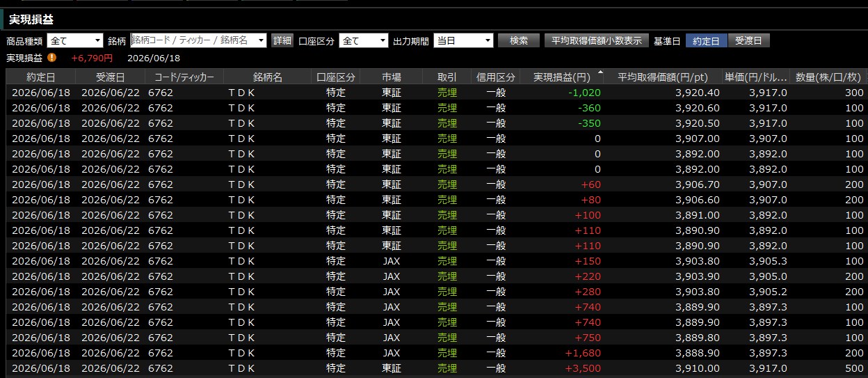868x378 pixels.
Task: Sort by the 市場 column header
Action: (x=392, y=77)
